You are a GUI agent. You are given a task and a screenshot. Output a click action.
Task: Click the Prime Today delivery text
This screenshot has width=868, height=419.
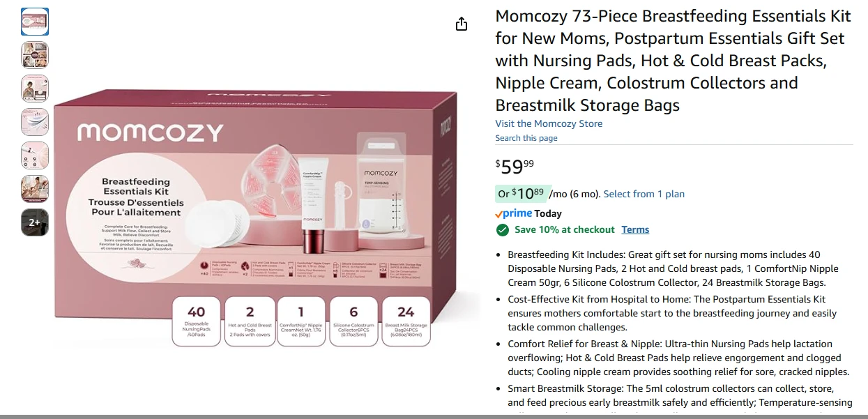pos(528,213)
